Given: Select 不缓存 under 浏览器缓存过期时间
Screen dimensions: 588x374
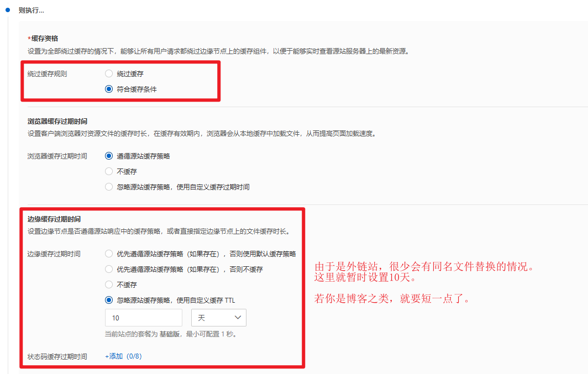Looking at the screenshot, I should point(109,172).
